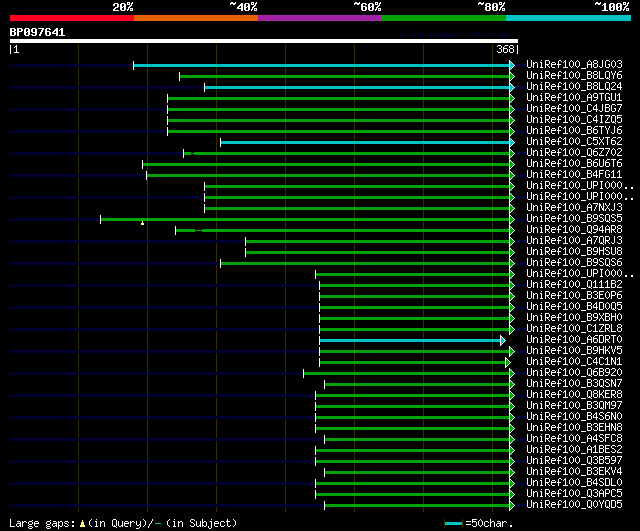
Task: Select the UniRef100_Q3APC5 label
Action: [574, 494]
